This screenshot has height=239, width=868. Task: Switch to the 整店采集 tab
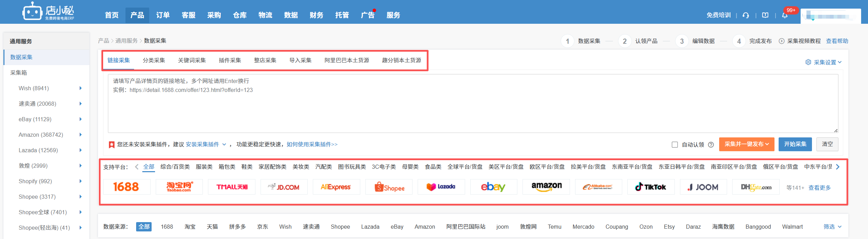[265, 60]
